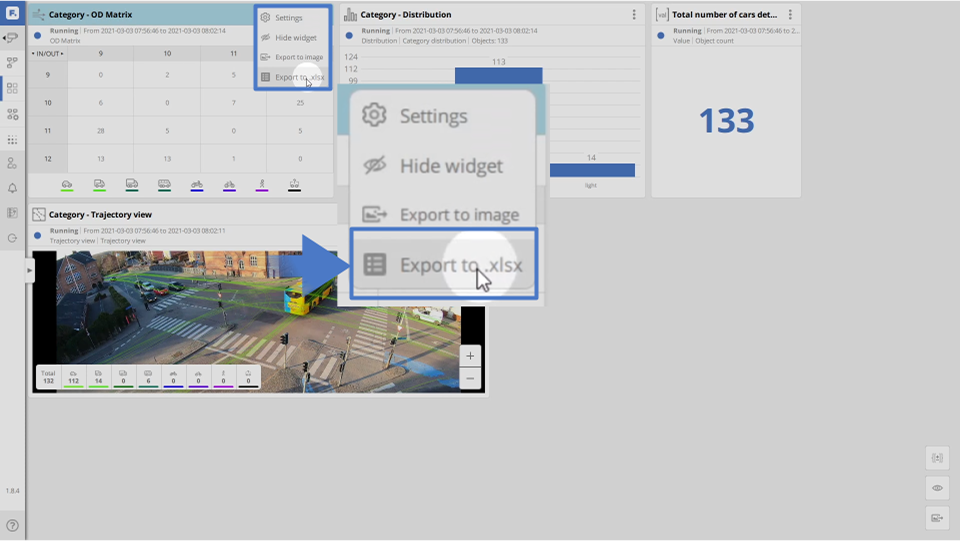
Task: Zoom out on the trajectory view
Action: 470,378
